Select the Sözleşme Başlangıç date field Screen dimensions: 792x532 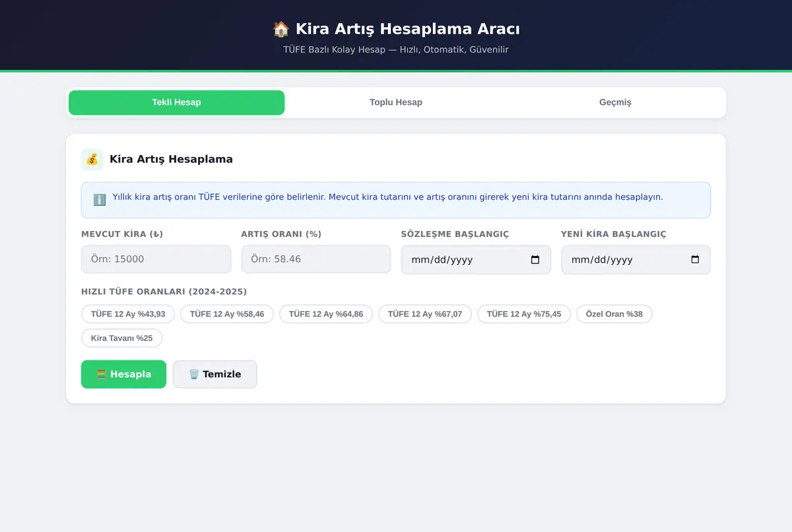pyautogui.click(x=476, y=260)
